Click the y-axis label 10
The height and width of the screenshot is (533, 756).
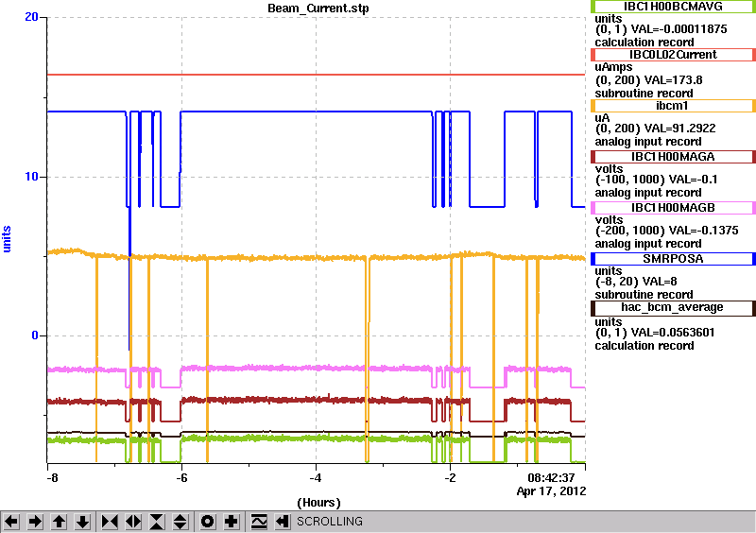[31, 177]
